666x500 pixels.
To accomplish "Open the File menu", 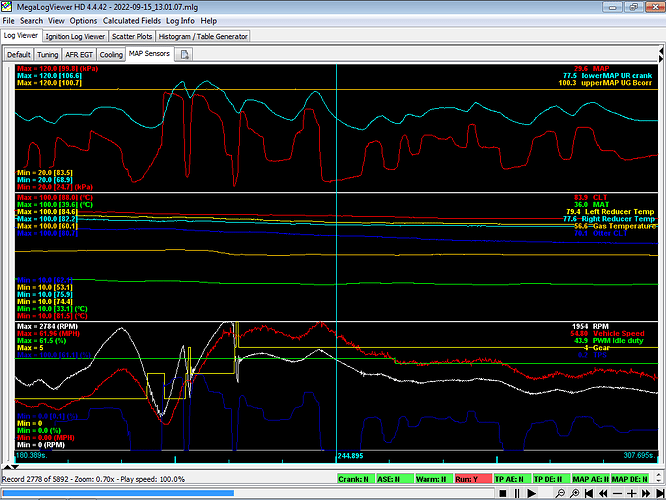I will click(x=8, y=21).
